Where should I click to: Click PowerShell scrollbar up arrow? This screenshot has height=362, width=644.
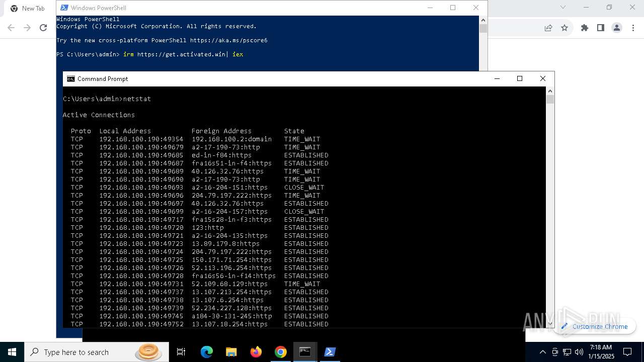(483, 20)
